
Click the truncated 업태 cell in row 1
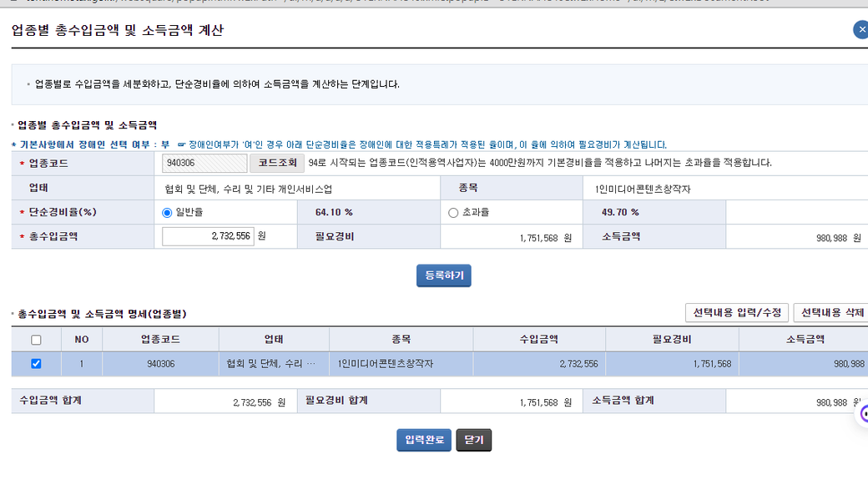tap(273, 364)
